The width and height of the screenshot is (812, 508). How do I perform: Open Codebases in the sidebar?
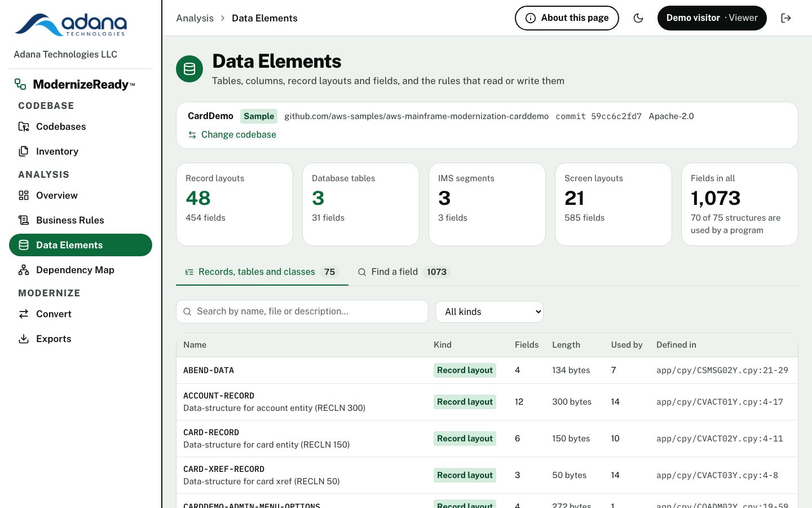coord(81,126)
